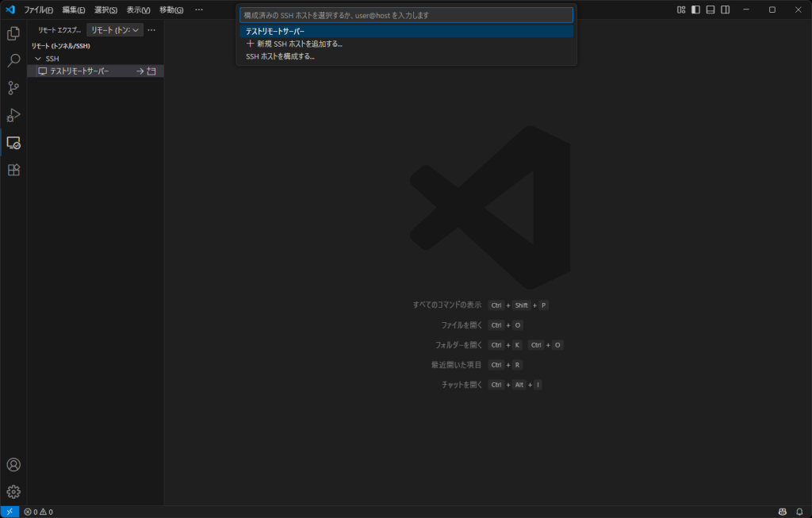
Task: Open the ファイル(F) menu
Action: click(x=38, y=10)
